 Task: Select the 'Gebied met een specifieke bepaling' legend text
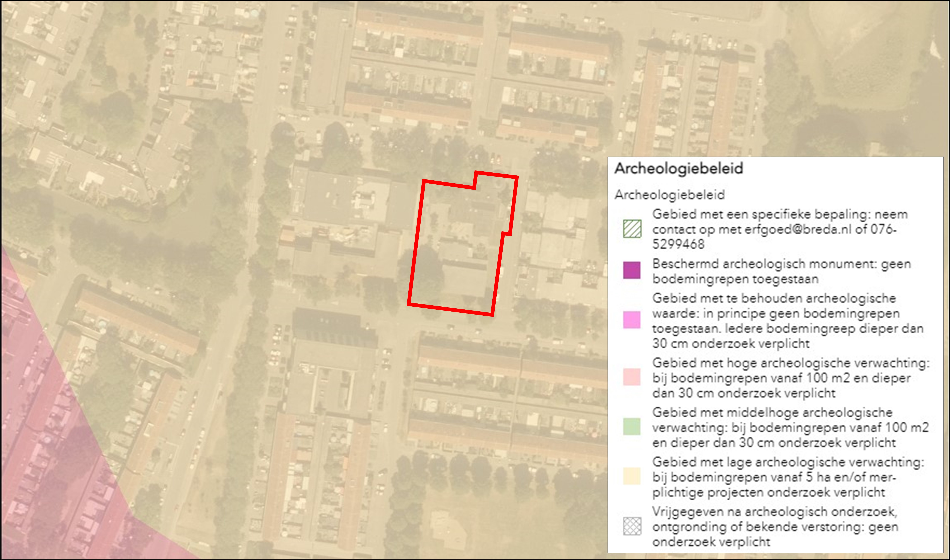click(x=780, y=229)
